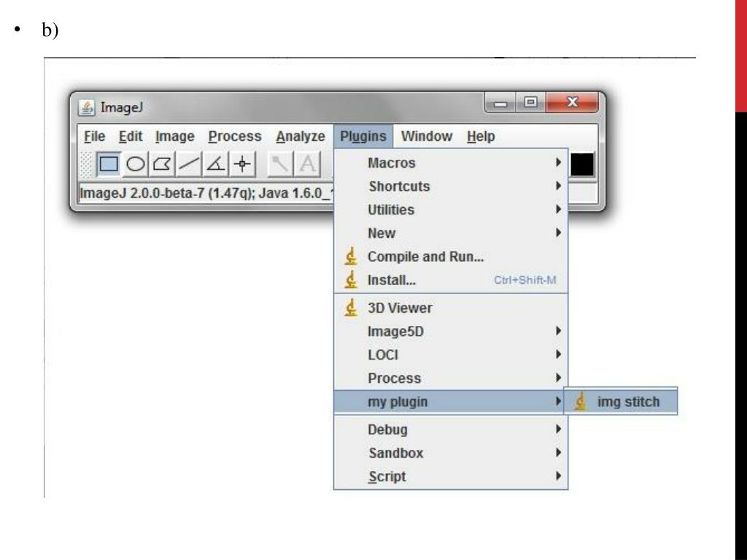Image resolution: width=747 pixels, height=560 pixels.
Task: Click microscope icon beside Compile and Run
Action: [351, 257]
